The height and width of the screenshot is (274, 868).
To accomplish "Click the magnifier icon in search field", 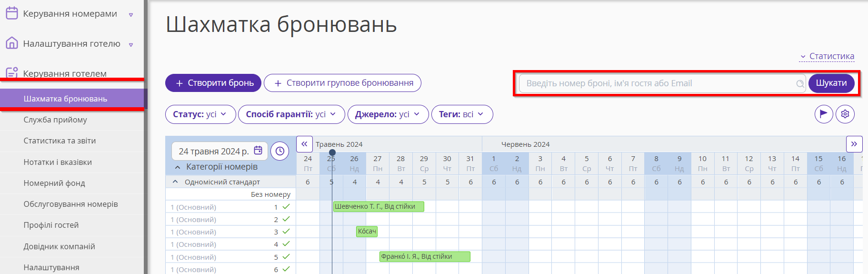I will point(800,84).
